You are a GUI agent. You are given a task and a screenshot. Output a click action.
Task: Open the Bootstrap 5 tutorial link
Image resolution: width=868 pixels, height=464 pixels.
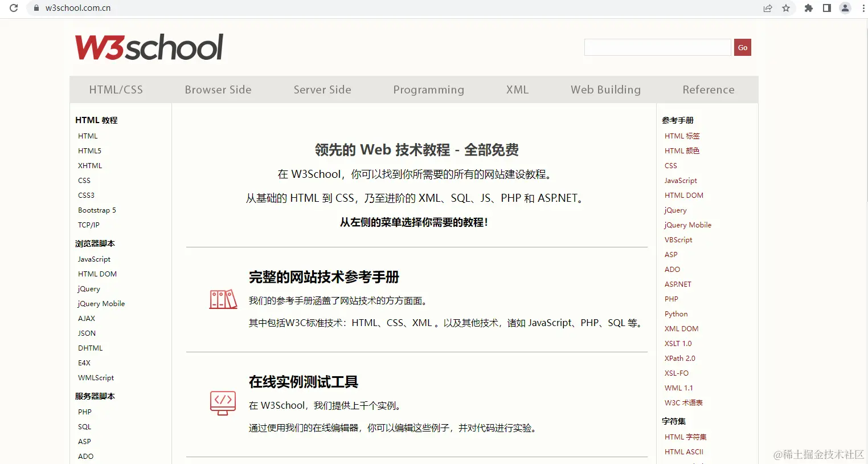pyautogui.click(x=97, y=210)
